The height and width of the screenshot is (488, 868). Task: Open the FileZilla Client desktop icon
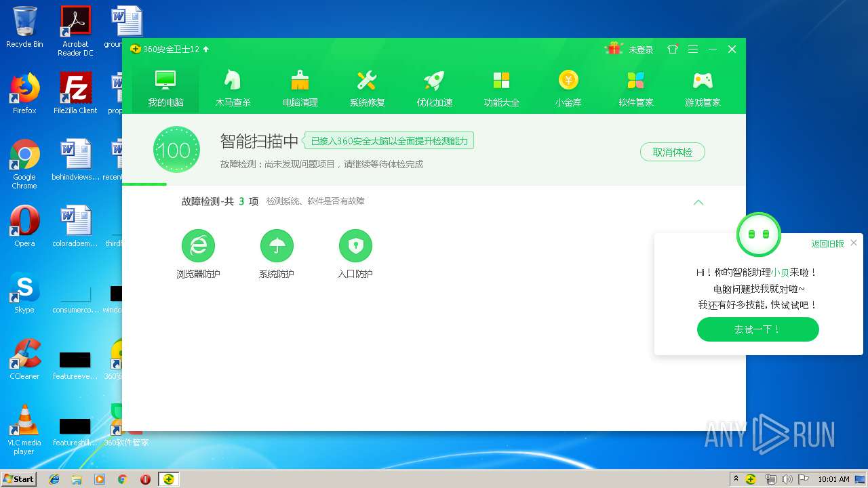pyautogui.click(x=75, y=94)
